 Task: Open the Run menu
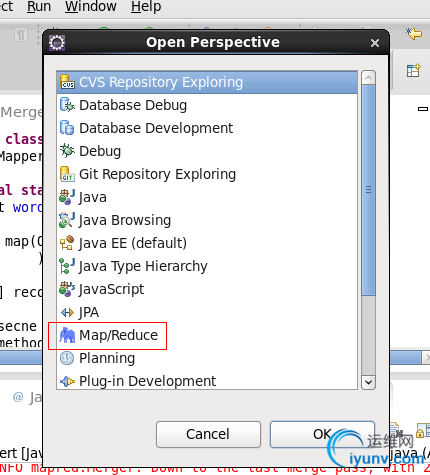click(x=39, y=6)
